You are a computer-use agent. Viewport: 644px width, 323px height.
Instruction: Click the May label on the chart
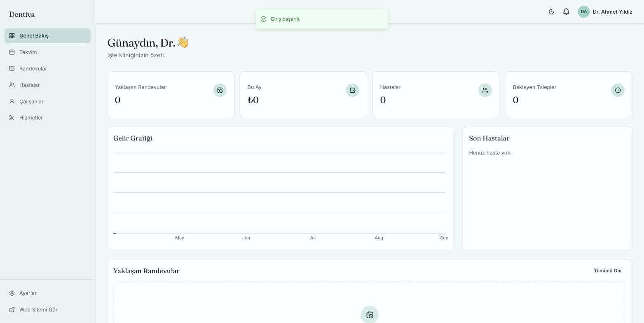(180, 238)
